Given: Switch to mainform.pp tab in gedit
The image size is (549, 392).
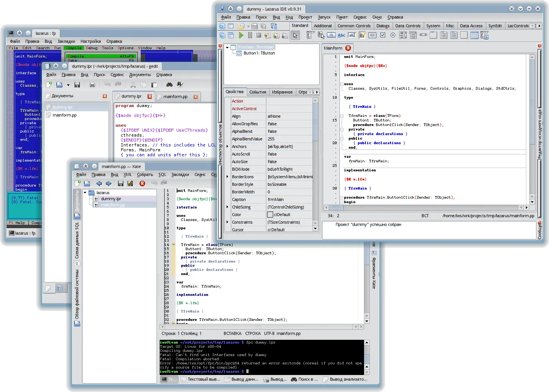Looking at the screenshot, I should 175,96.
